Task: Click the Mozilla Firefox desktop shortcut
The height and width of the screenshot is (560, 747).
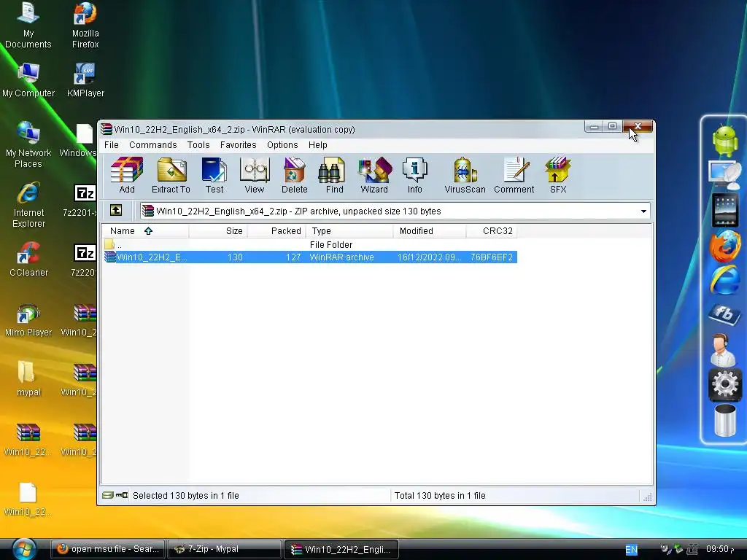Action: pos(85,26)
